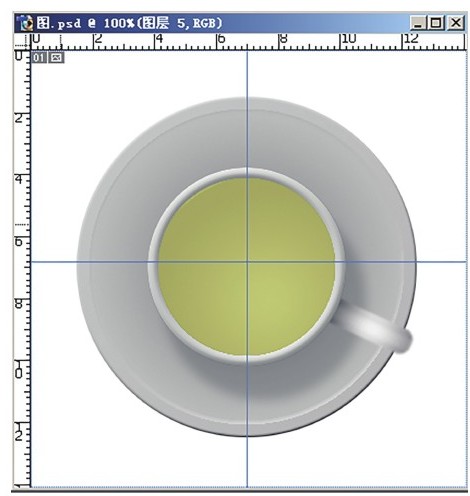Minimize the 图.psd document window
Viewport: 470px width, 496px height.
point(418,23)
